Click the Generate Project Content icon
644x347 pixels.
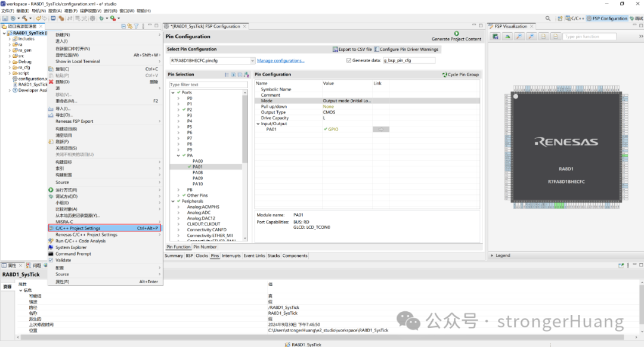click(456, 33)
